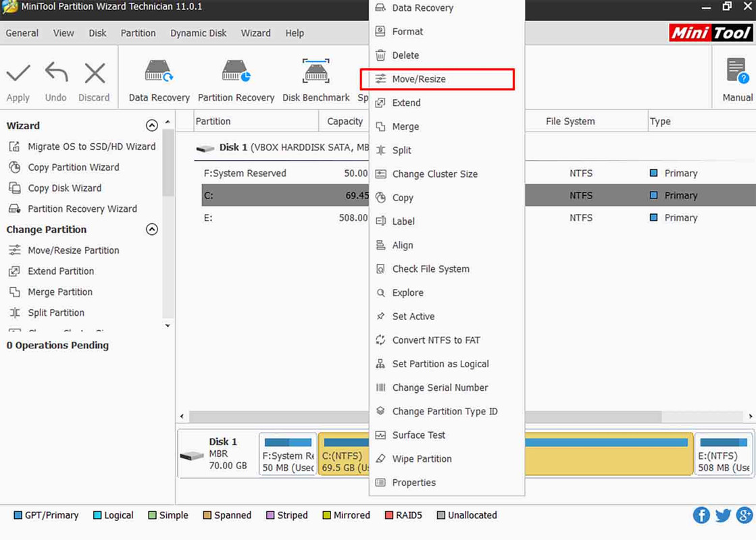Select E:(NTFS) block in disk map

(724, 454)
